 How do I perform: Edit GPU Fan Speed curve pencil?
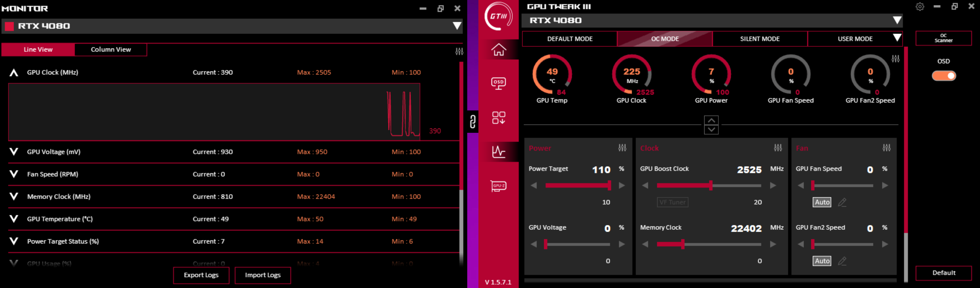842,203
